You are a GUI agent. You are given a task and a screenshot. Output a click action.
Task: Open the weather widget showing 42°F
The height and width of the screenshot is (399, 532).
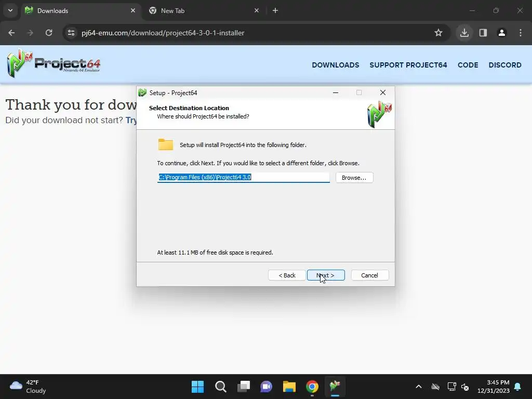28,387
